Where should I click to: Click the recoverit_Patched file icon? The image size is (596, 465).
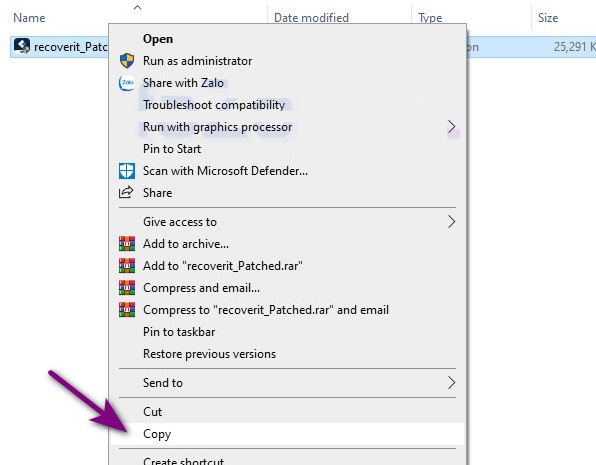[22, 46]
